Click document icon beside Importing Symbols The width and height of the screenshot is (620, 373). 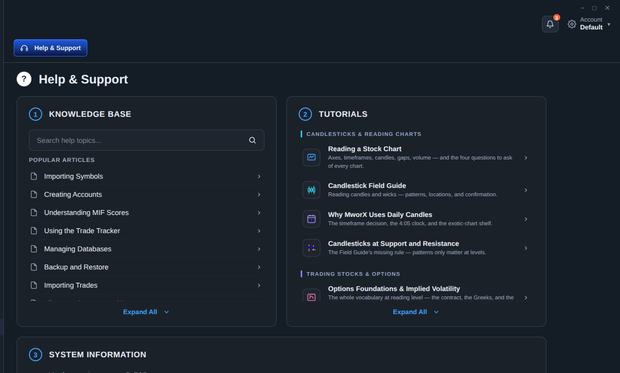click(x=34, y=176)
